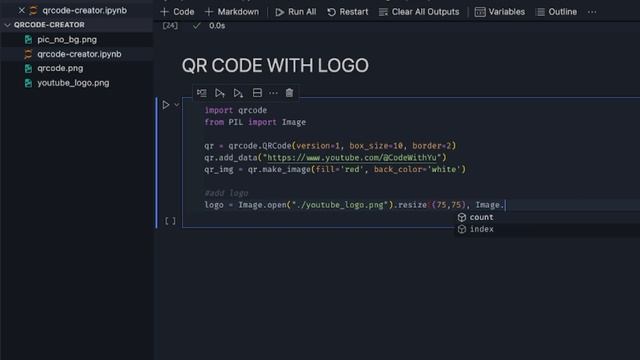Open pic_no_bg.png file
Screen dimensions: 640x360
pos(67,40)
